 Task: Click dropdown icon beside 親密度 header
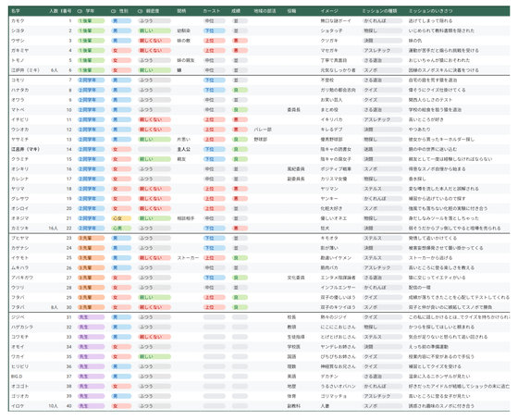point(140,11)
